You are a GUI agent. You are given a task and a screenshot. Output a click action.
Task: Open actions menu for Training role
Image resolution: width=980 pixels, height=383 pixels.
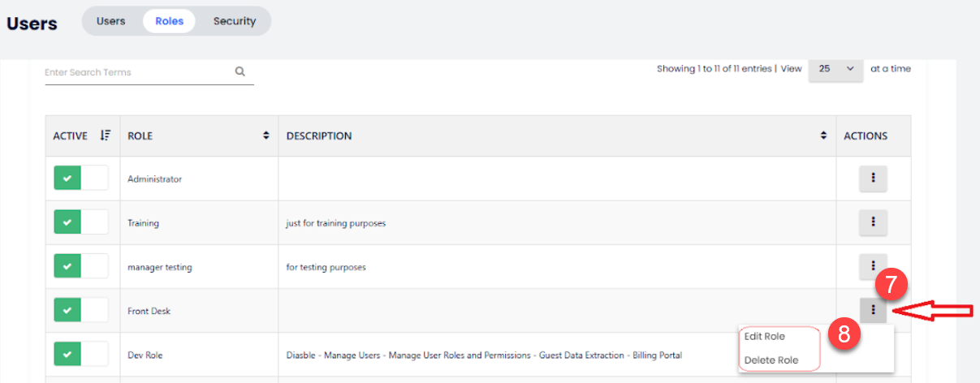[873, 222]
